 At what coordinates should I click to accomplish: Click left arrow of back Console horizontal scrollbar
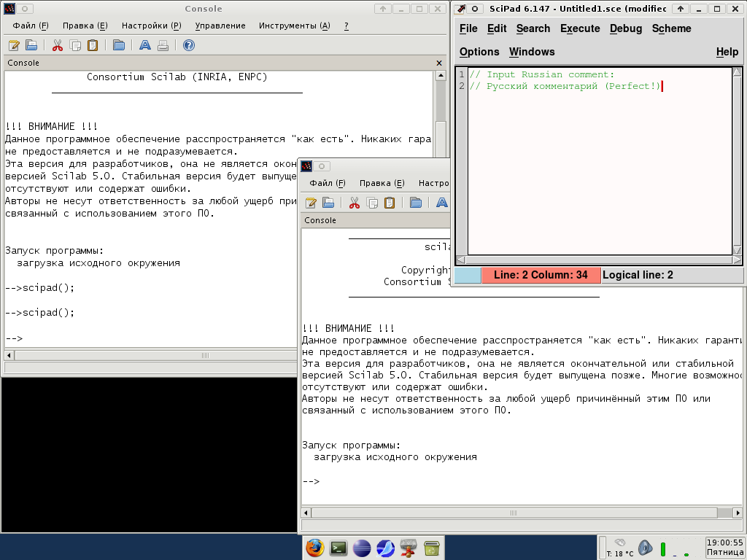click(x=9, y=355)
